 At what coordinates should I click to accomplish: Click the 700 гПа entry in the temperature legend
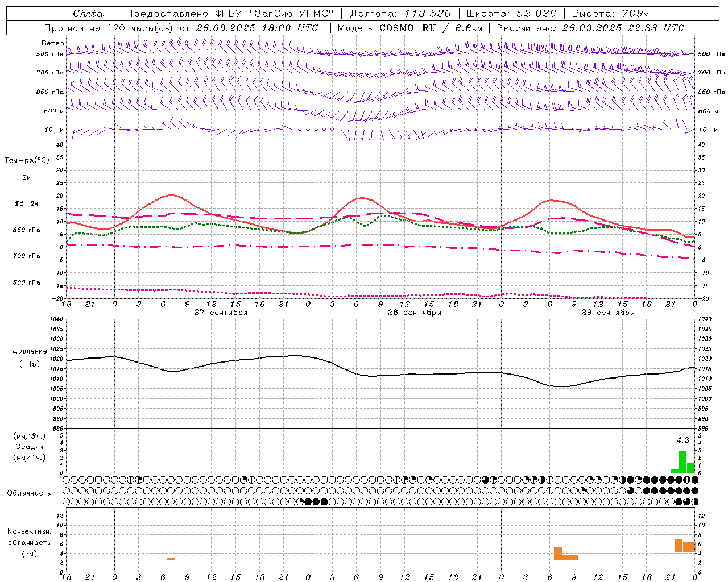(26, 256)
